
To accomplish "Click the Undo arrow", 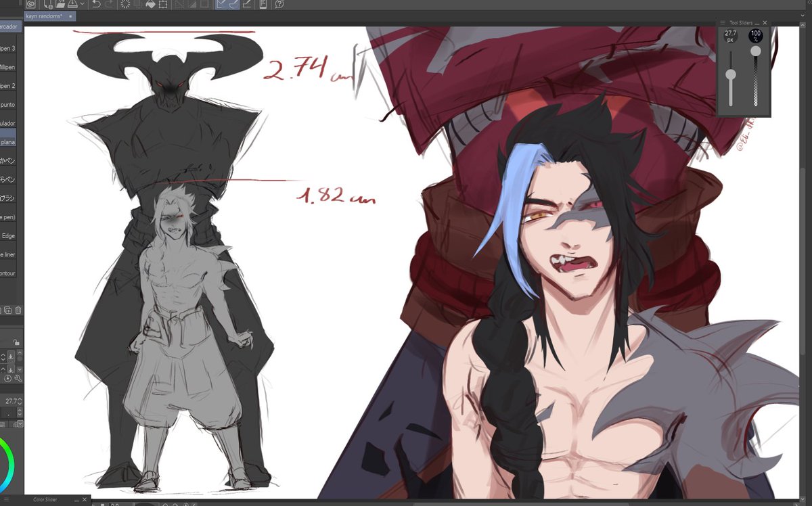I will pyautogui.click(x=96, y=4).
